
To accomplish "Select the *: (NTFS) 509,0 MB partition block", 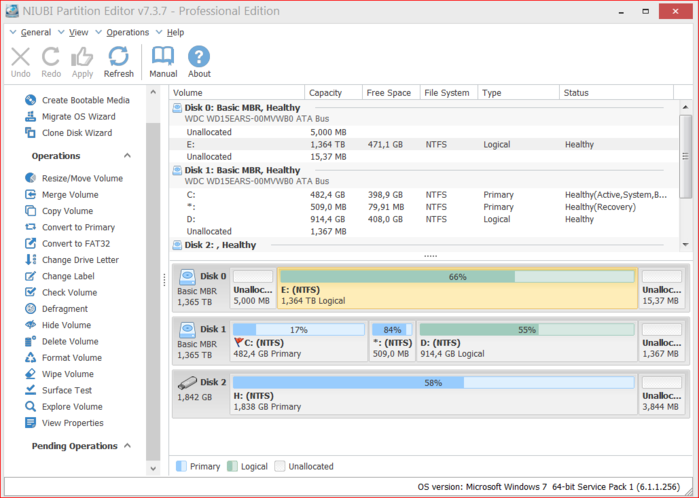I will [x=392, y=342].
